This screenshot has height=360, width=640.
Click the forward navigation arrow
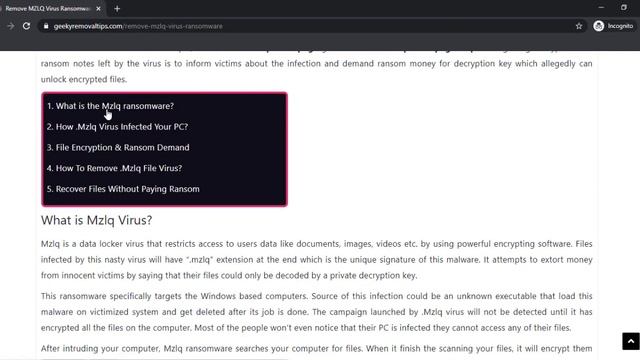click(11, 26)
